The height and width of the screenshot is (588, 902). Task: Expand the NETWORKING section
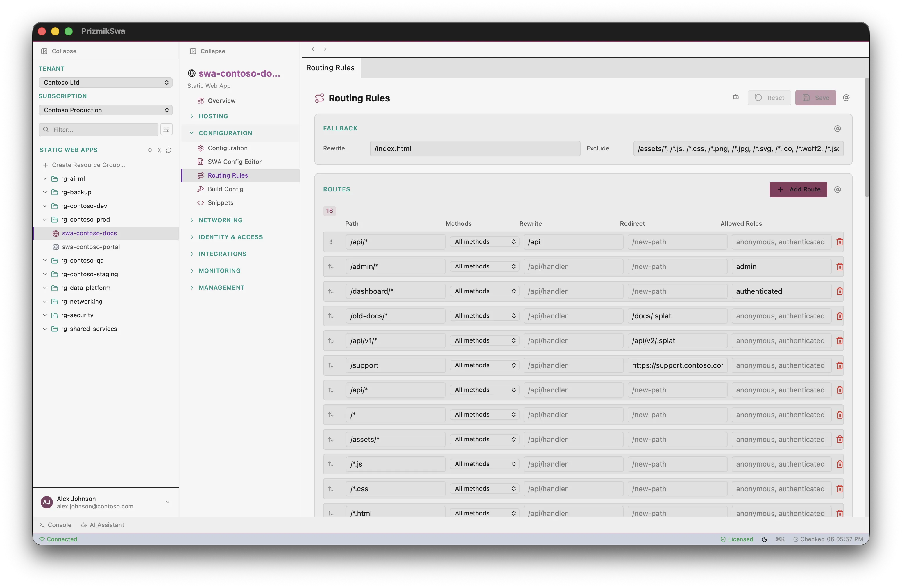click(220, 220)
